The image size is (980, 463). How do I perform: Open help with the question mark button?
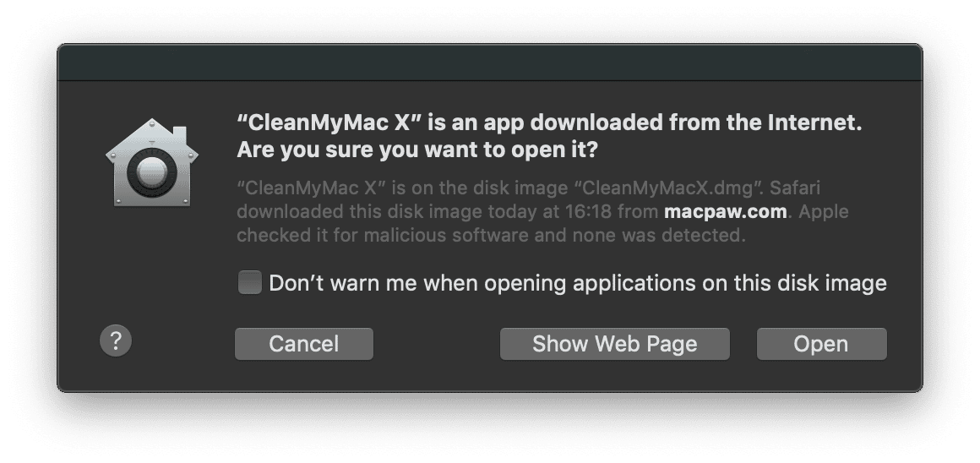point(117,342)
